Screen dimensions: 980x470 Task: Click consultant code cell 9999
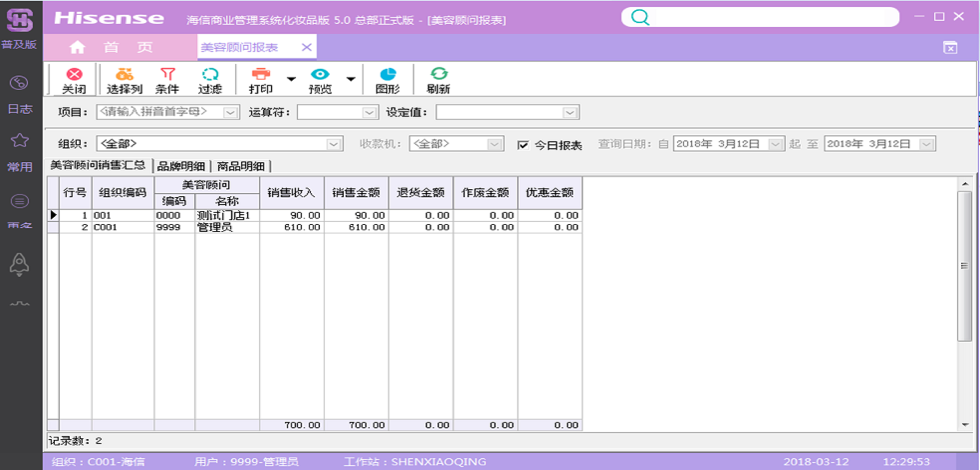(x=174, y=227)
